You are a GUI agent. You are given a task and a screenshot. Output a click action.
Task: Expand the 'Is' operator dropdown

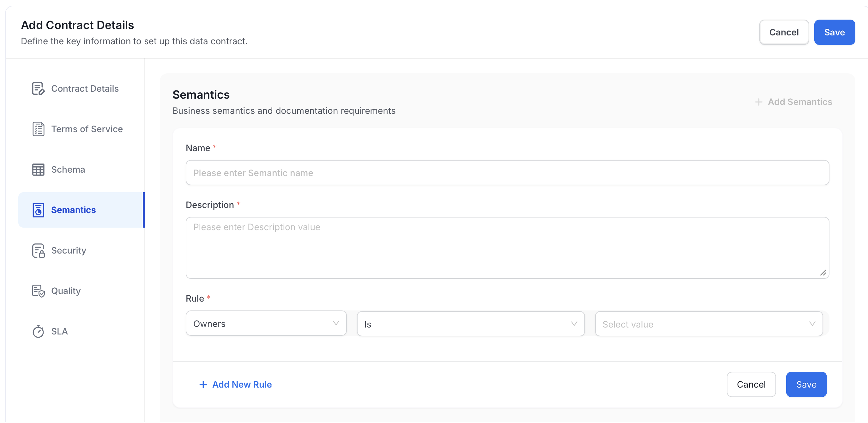(x=470, y=324)
